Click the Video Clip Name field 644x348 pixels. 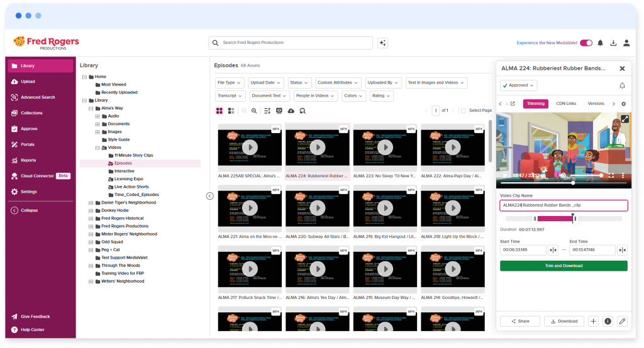pyautogui.click(x=563, y=205)
